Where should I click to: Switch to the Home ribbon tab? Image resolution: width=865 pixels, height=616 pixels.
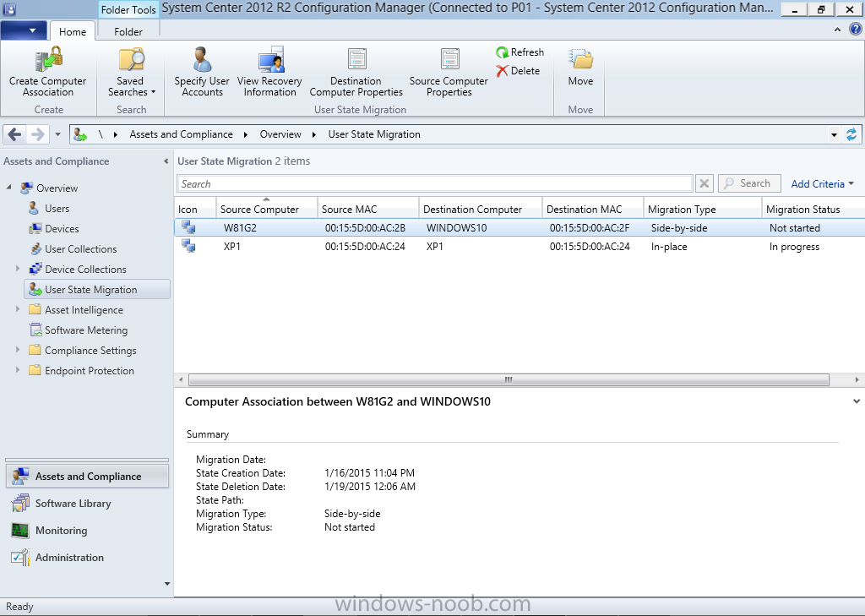[x=73, y=31]
